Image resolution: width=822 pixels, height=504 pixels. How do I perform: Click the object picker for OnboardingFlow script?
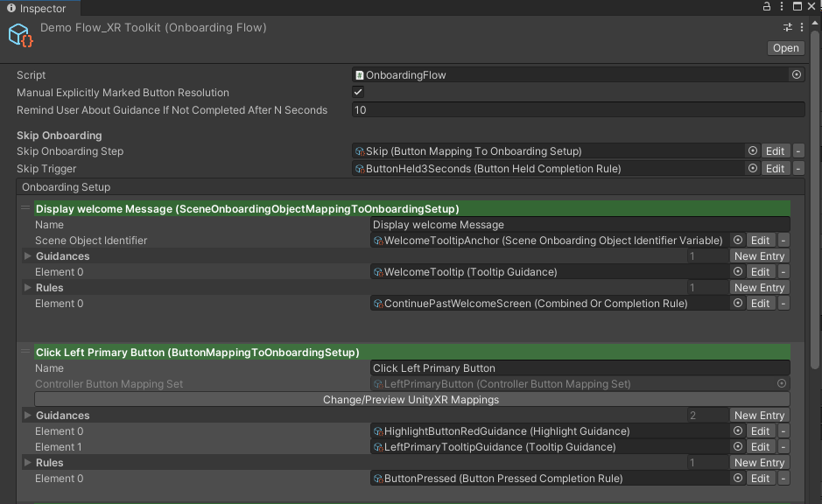tap(797, 75)
